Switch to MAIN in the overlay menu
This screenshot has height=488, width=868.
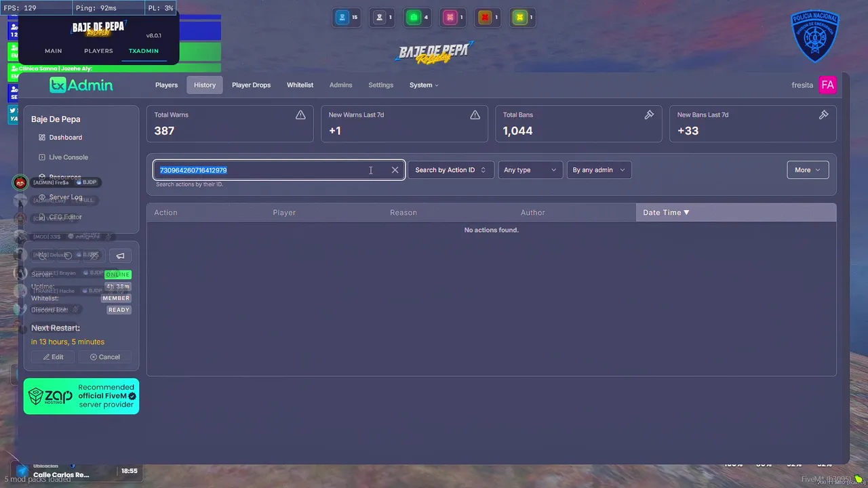(x=53, y=51)
